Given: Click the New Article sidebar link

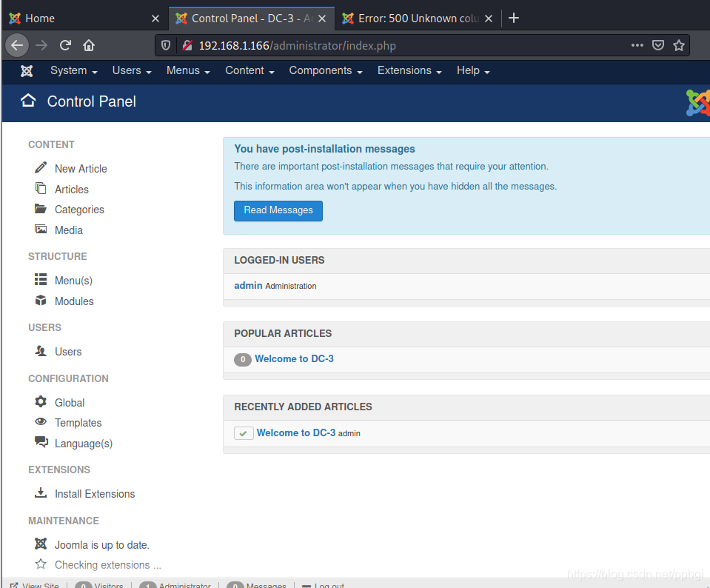Looking at the screenshot, I should 81,169.
